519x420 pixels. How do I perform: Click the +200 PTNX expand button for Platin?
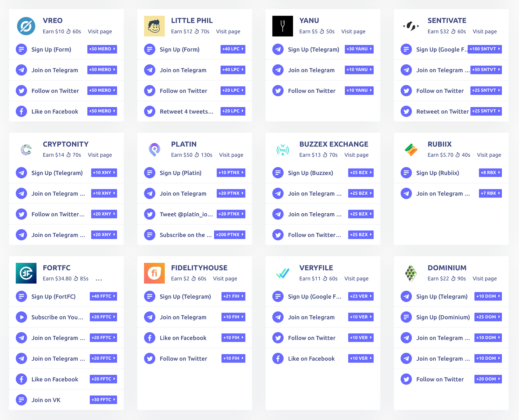tap(230, 234)
